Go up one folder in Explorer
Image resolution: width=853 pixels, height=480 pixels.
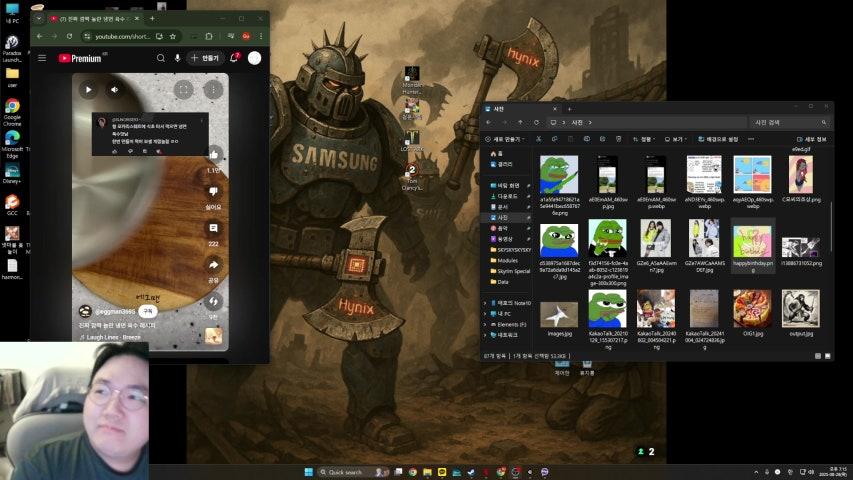click(x=521, y=122)
